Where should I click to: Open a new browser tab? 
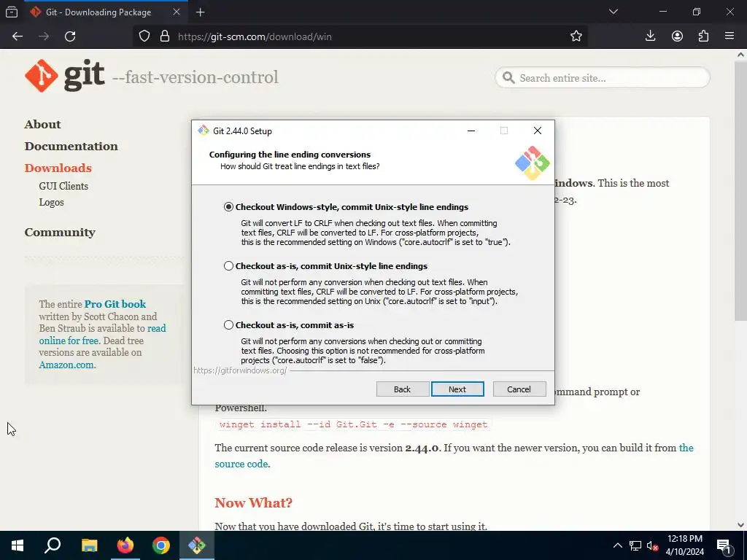[200, 12]
